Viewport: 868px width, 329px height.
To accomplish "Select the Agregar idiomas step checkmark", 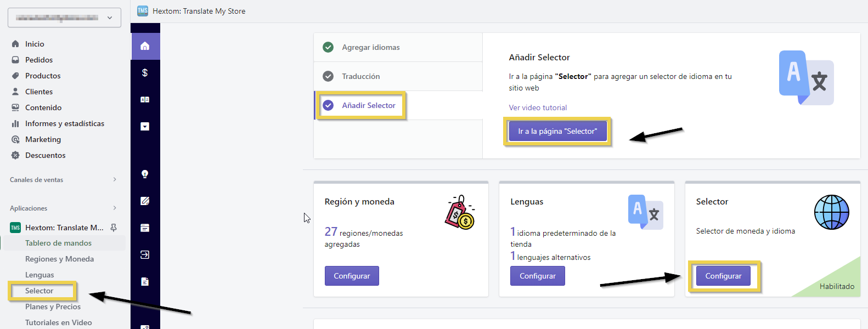I will (x=328, y=48).
